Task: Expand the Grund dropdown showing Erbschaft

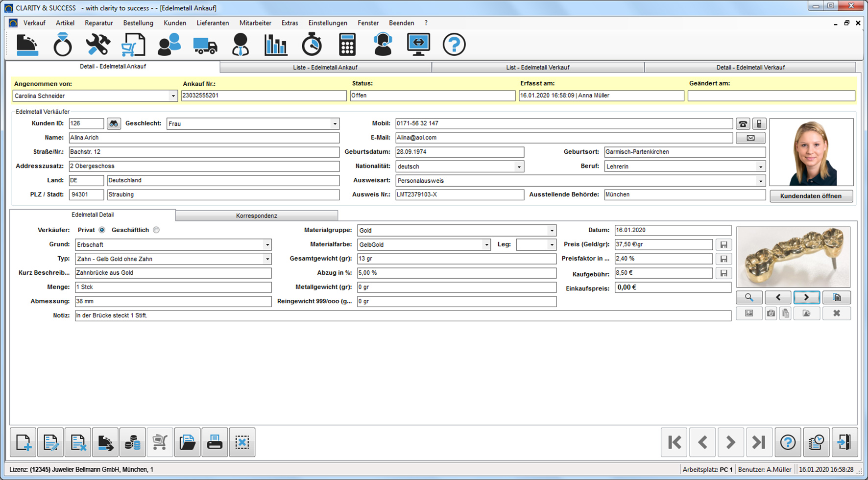Action: click(267, 245)
